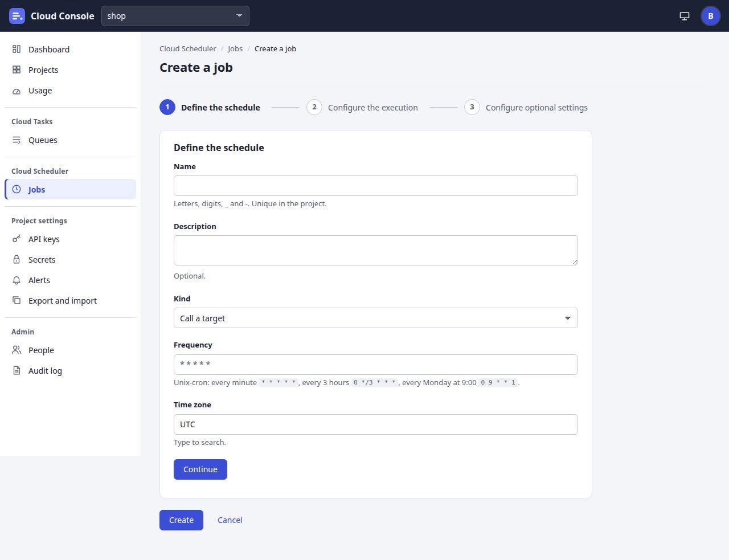Open the Dashboard icon in sidebar
729x560 pixels.
coord(17,50)
